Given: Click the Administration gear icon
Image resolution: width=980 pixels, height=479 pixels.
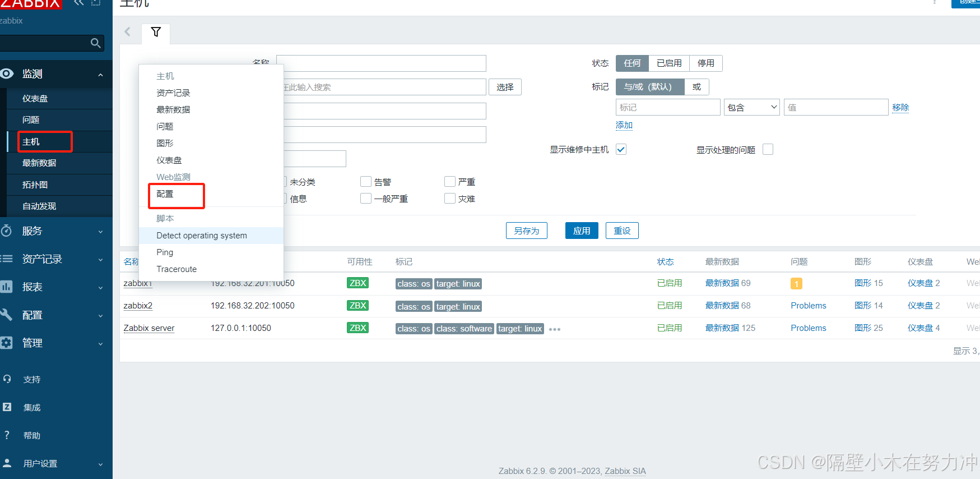Looking at the screenshot, I should pos(6,343).
